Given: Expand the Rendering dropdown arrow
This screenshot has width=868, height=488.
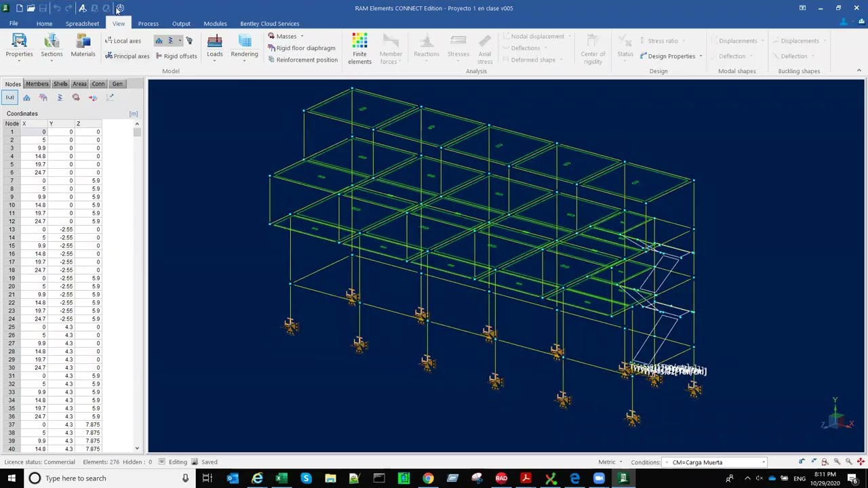Looking at the screenshot, I should [x=244, y=61].
